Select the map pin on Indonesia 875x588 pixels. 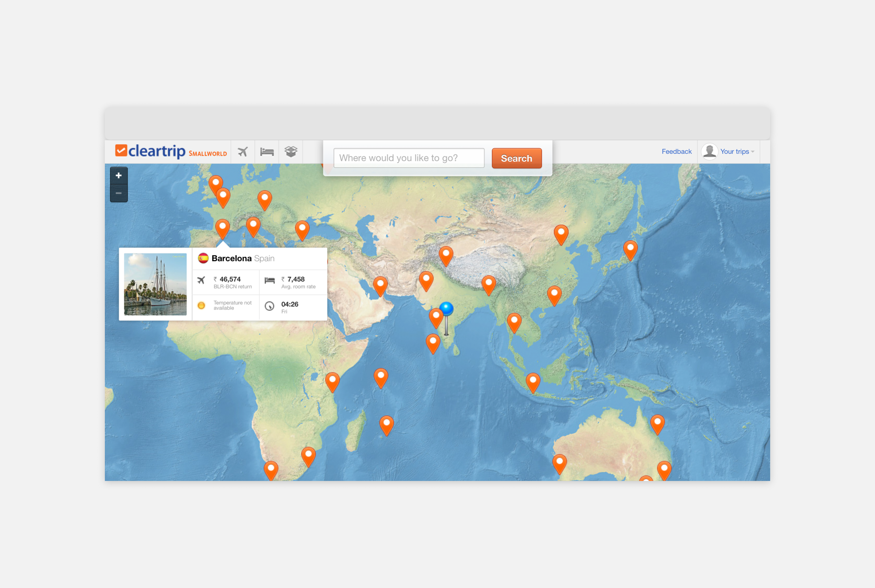click(x=533, y=381)
